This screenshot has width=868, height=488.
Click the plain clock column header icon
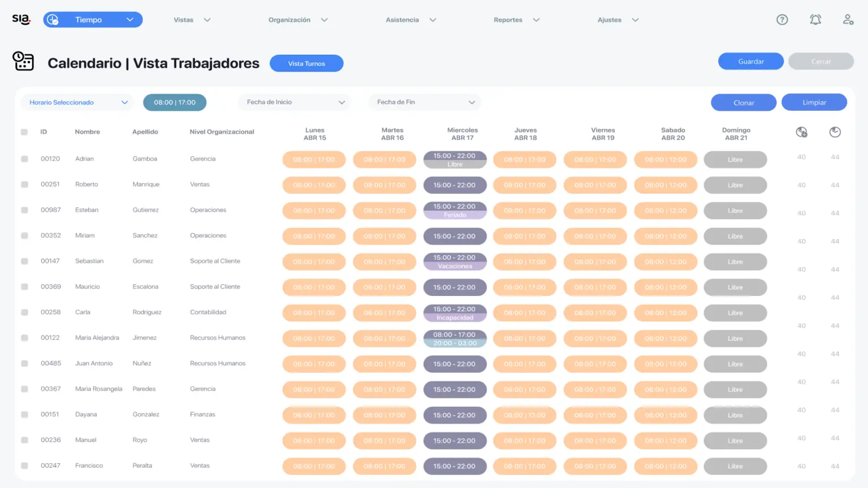(x=835, y=132)
